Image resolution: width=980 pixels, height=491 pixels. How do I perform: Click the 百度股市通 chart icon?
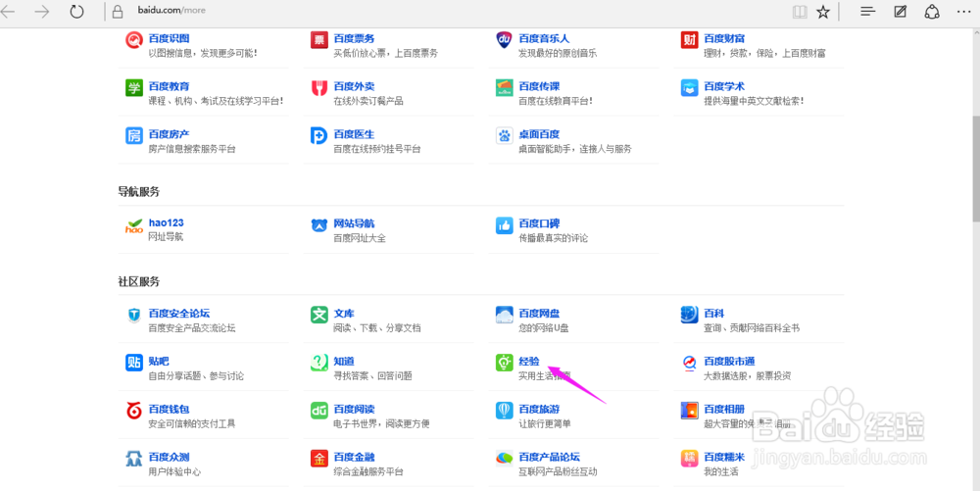point(689,363)
